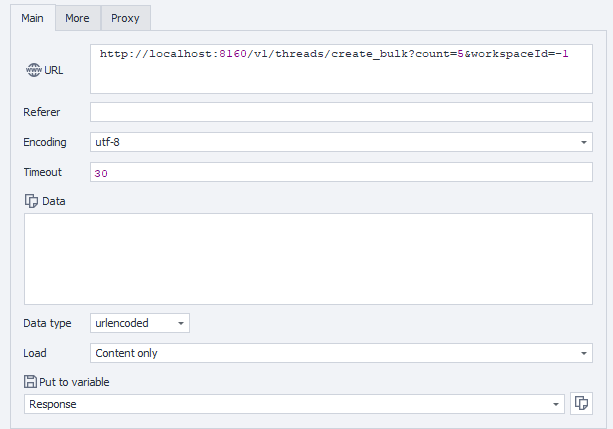
Task: Click inside the empty Data text area
Action: tap(307, 258)
